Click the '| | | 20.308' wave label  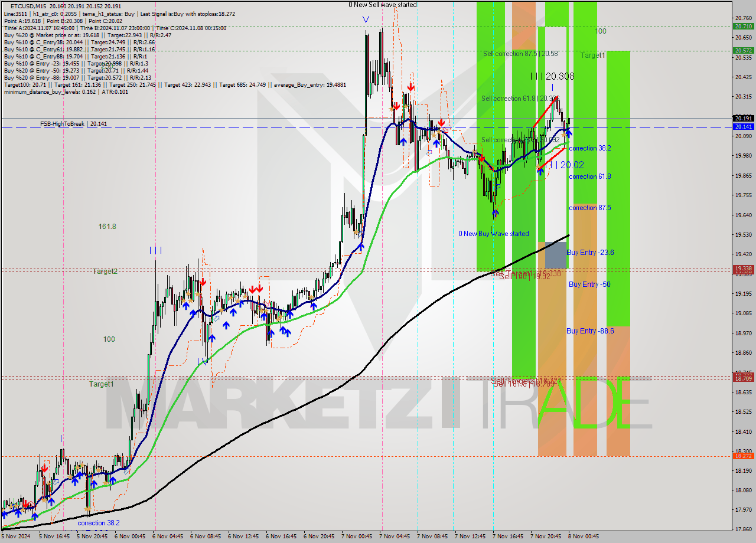tap(552, 76)
